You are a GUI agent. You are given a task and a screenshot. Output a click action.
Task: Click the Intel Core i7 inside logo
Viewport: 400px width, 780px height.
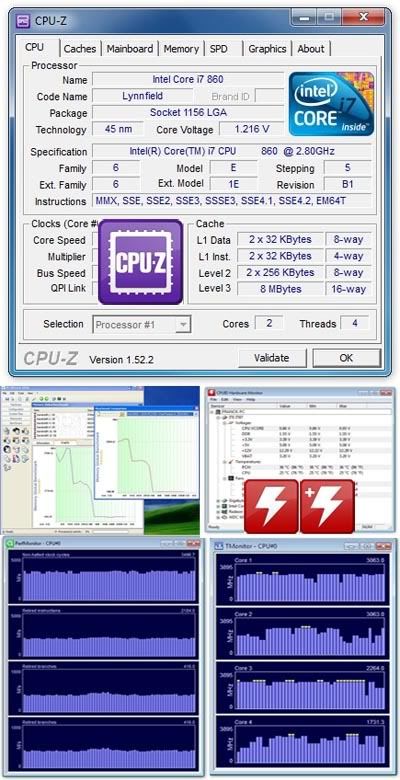(x=331, y=103)
